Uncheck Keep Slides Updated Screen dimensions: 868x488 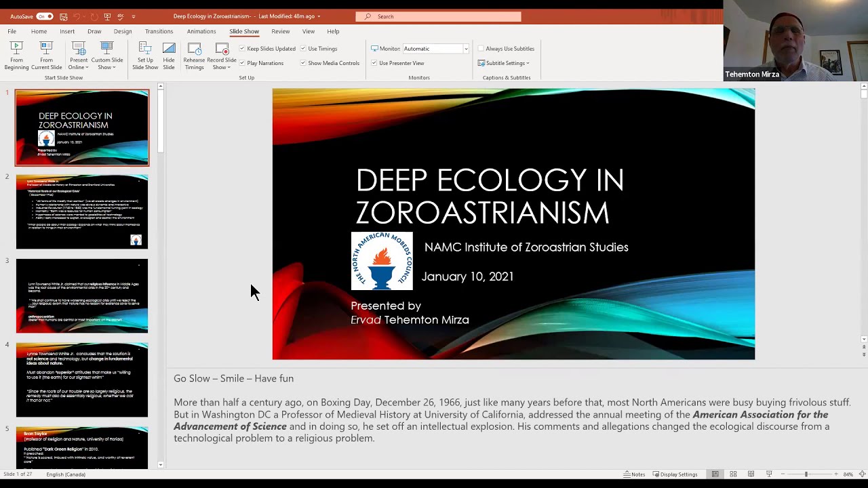[x=242, y=49]
